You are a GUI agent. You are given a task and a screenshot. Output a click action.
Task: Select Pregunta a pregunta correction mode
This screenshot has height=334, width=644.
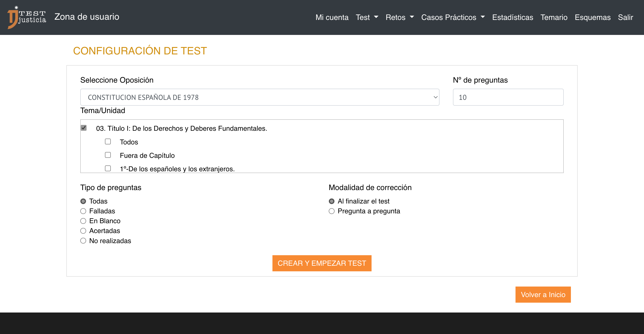click(332, 211)
